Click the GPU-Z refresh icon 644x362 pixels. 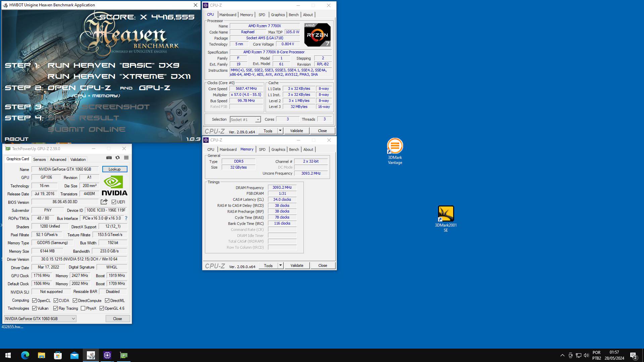click(x=117, y=158)
